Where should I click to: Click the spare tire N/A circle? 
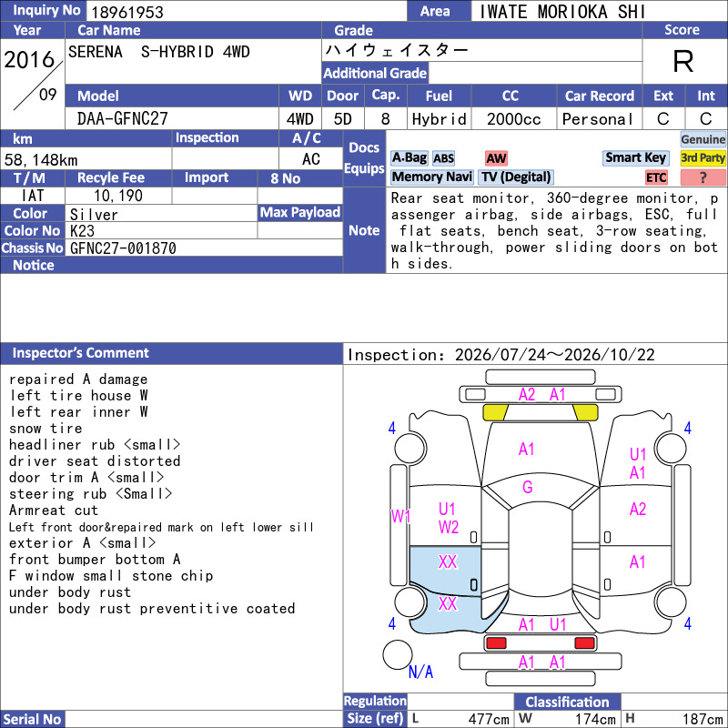pyautogui.click(x=398, y=654)
